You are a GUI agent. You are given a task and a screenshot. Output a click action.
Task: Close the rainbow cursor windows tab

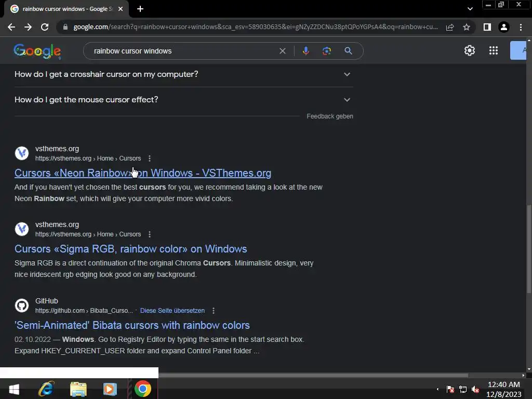pyautogui.click(x=121, y=9)
